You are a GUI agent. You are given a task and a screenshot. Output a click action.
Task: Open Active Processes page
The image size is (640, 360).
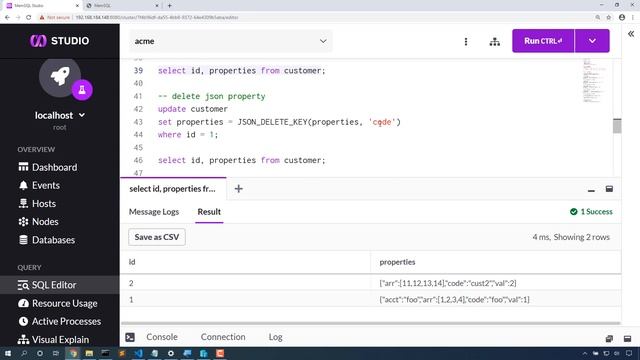(x=60, y=322)
